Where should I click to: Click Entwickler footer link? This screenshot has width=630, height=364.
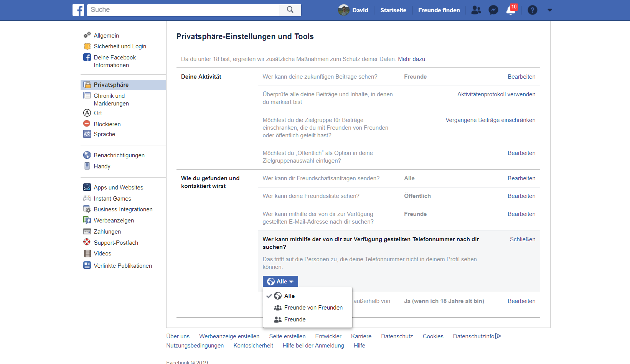pos(328,336)
